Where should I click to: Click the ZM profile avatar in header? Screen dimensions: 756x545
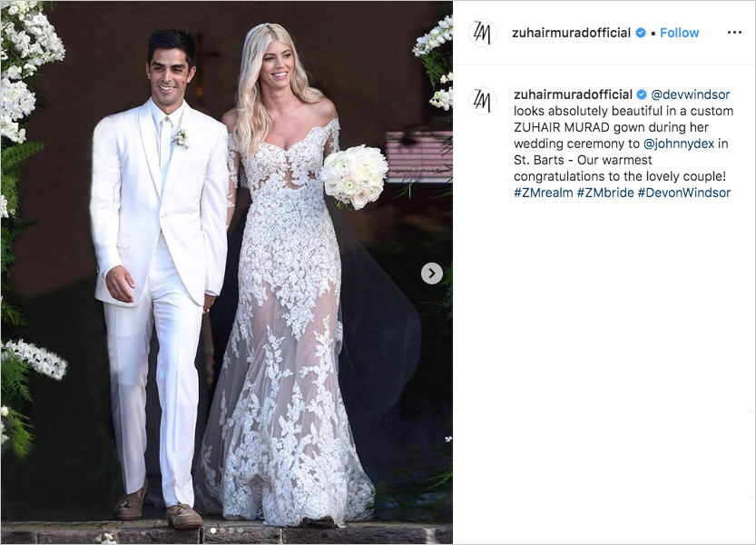(x=483, y=33)
